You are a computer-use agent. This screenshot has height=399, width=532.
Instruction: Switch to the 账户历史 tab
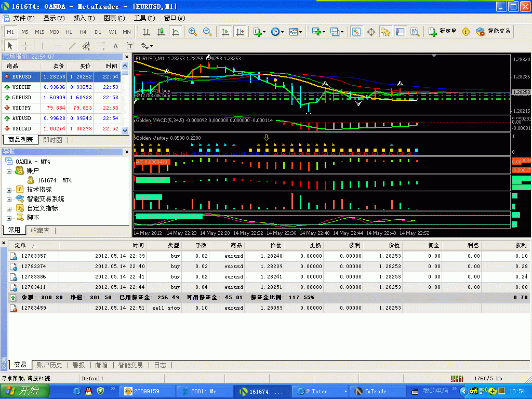pos(49,365)
